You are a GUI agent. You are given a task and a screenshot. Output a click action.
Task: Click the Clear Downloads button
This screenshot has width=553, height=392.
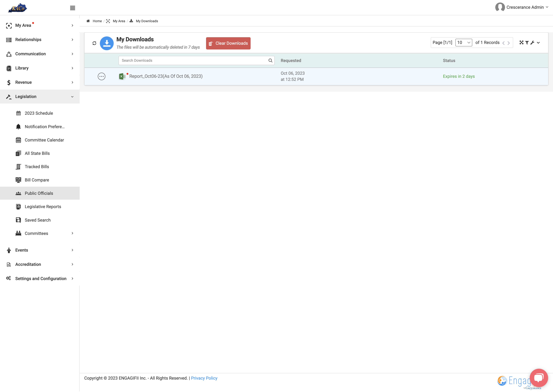228,43
